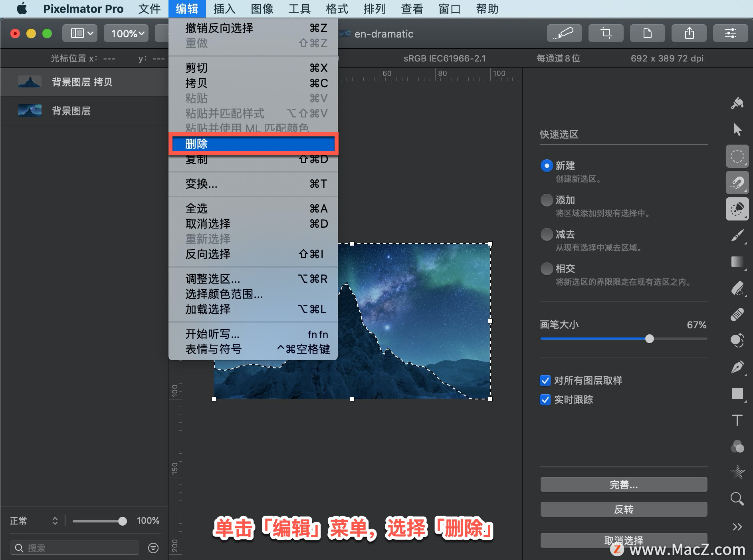The height and width of the screenshot is (560, 753).
Task: Select the magnetic selection tool
Action: coord(737,183)
